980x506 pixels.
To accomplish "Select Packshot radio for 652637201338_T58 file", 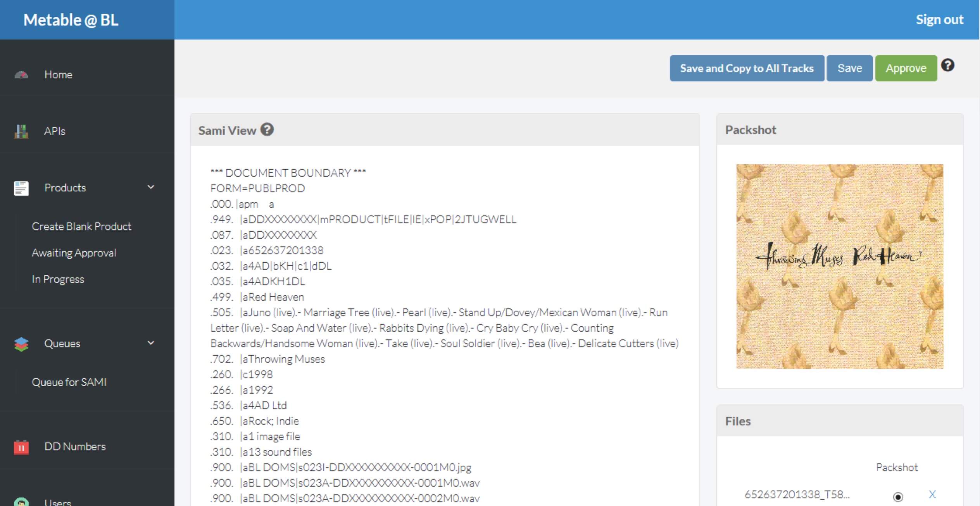I will click(898, 496).
